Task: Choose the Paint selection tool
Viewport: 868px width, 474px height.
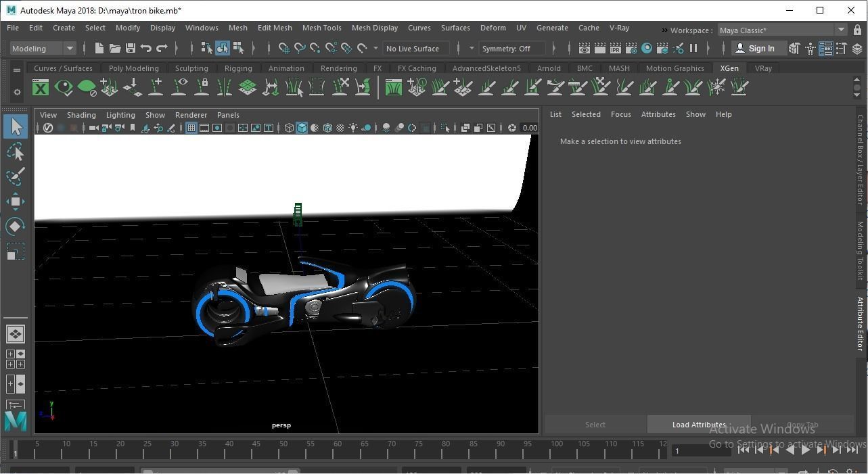Action: (x=16, y=176)
